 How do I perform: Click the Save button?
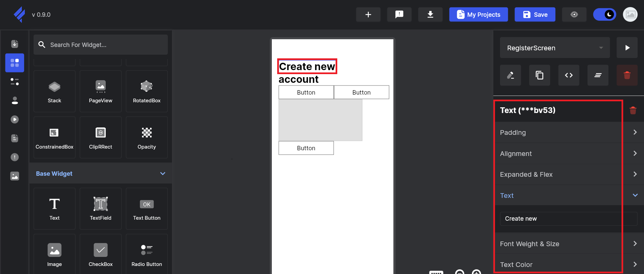535,14
